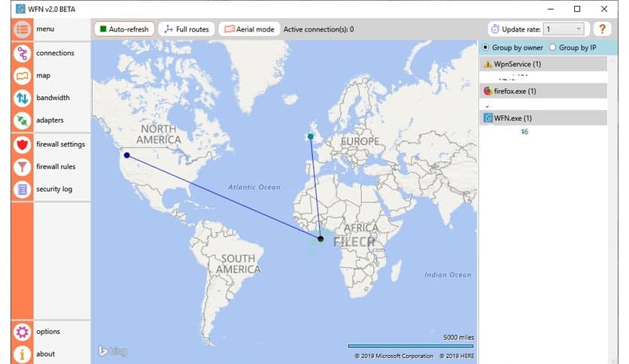Open the bandwidth page label
This screenshot has width=629, height=364.
pos(53,98)
